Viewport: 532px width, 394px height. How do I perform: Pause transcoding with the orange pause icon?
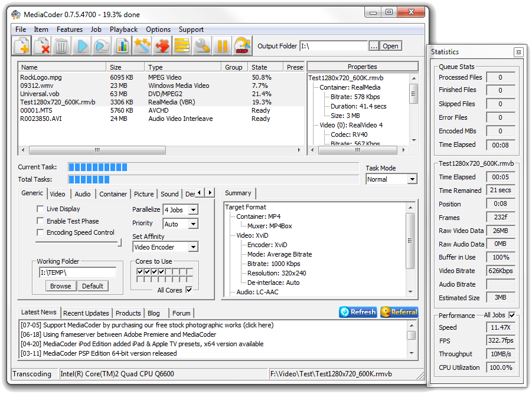point(223,45)
